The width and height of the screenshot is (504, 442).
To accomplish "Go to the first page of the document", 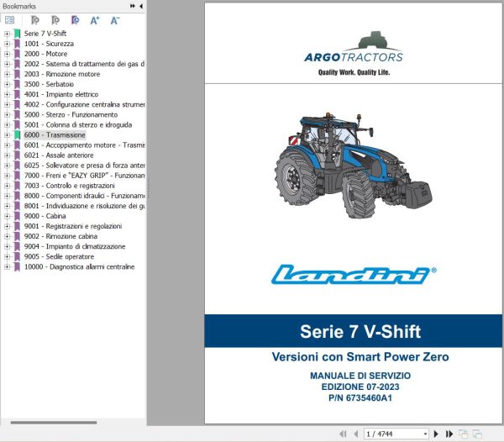I will 343,434.
